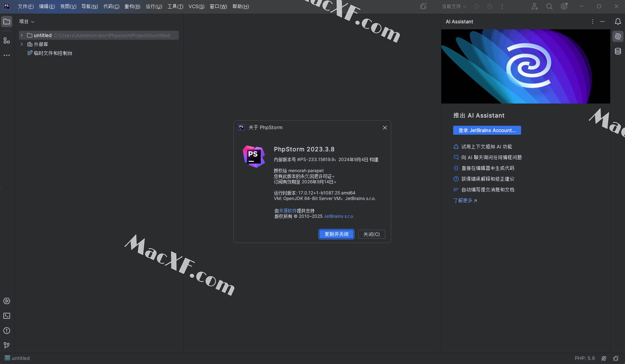
Task: Open the 工具(T) menu
Action: [175, 6]
